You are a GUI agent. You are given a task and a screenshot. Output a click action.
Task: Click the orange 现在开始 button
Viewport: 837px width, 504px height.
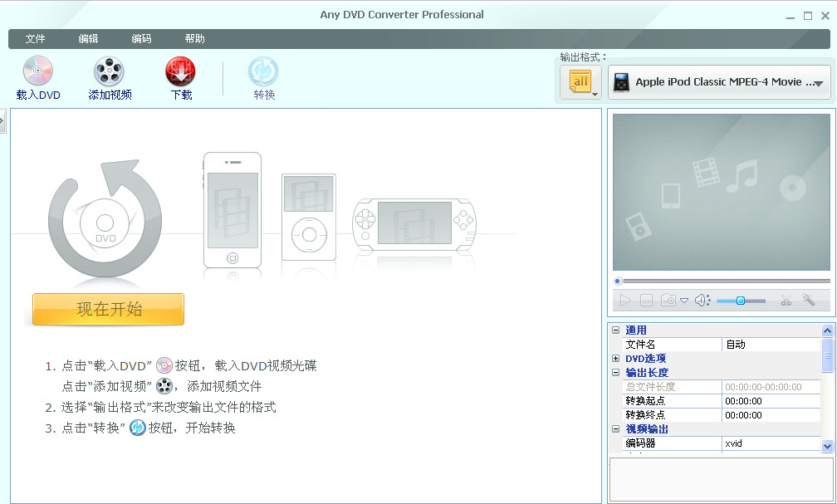(108, 310)
